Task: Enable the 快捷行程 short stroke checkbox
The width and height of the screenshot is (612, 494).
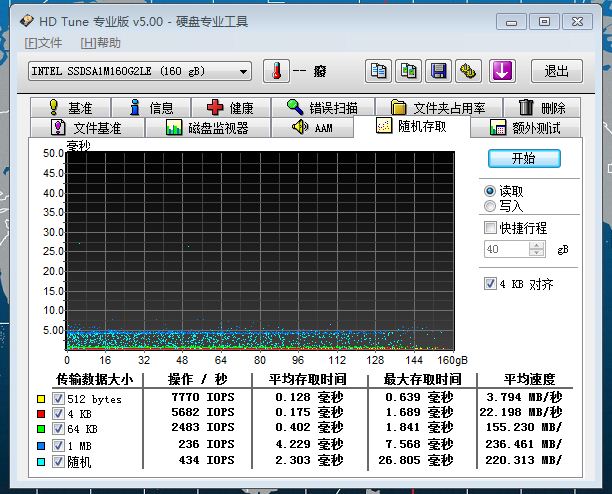Action: click(490, 227)
